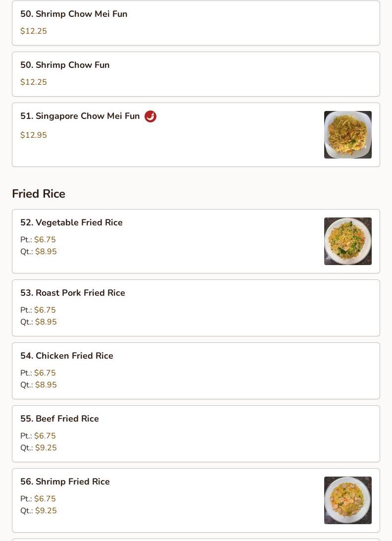
Task: Click Qt. $9.25 under Beef Fried Rice
Action: [x=39, y=448]
